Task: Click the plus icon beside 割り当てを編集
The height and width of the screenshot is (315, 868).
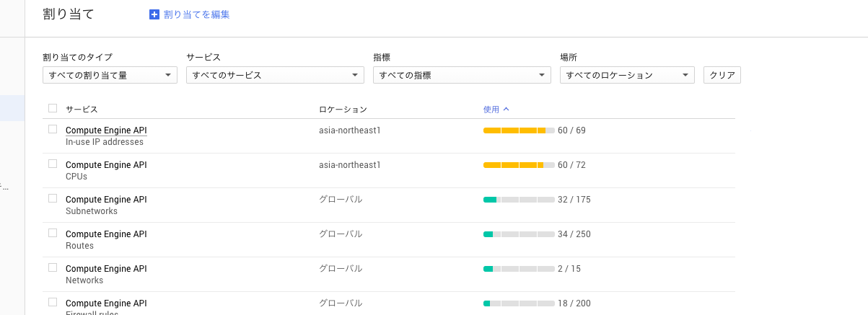Action: point(154,14)
